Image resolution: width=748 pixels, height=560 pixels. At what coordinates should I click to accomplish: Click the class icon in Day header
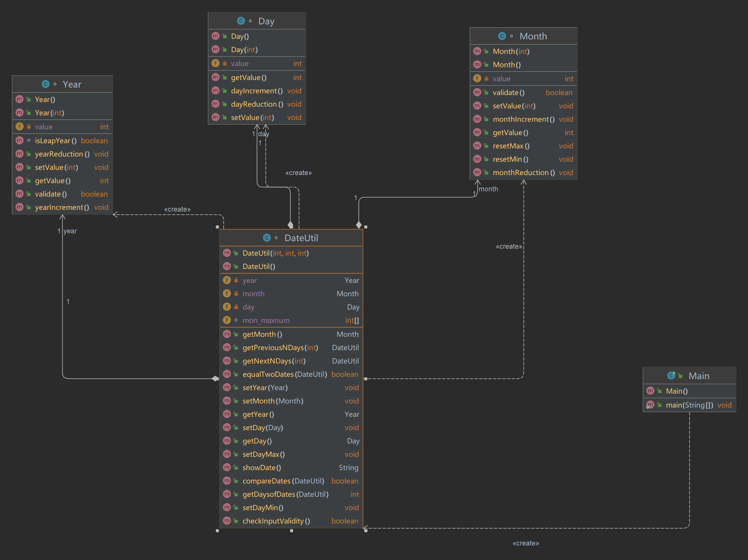(x=241, y=21)
